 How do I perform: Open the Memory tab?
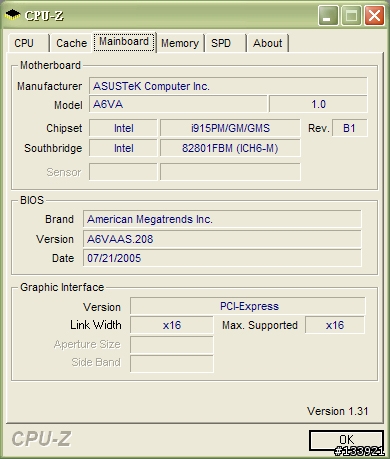click(180, 43)
